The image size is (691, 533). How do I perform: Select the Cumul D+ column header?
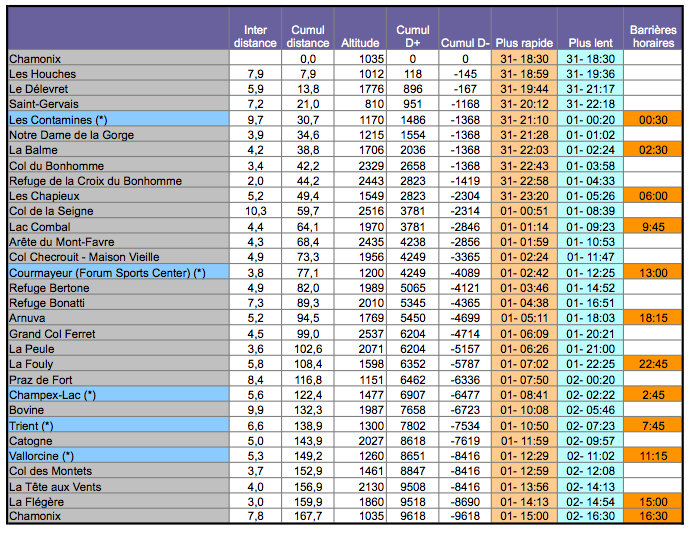413,37
